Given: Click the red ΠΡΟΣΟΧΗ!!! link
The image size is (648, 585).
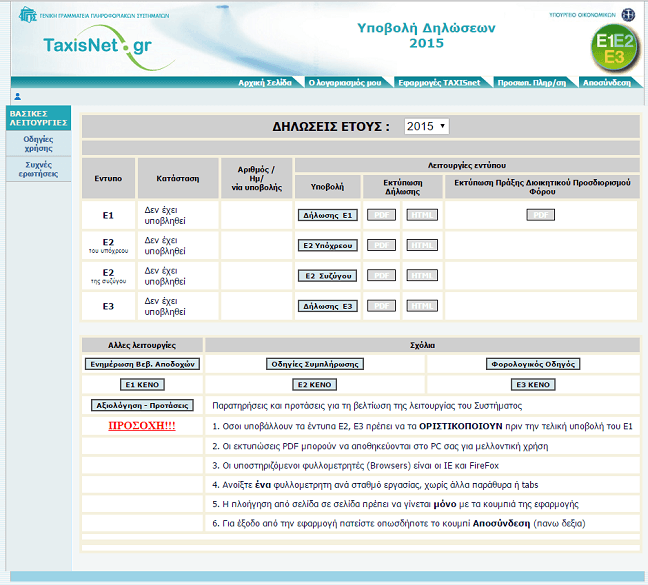Looking at the screenshot, I should click(x=142, y=426).
